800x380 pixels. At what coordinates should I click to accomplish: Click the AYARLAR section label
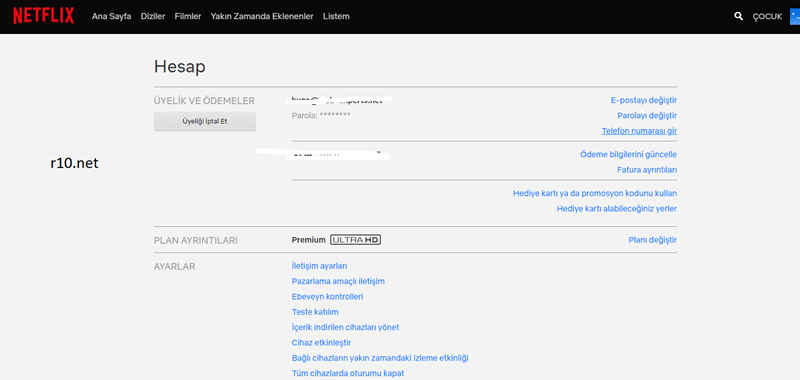point(174,266)
